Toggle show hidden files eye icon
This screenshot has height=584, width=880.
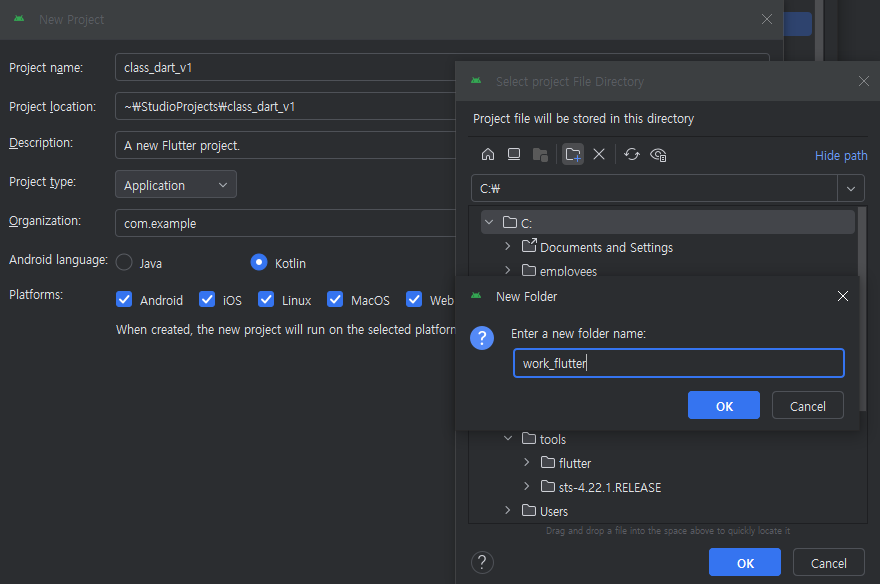(658, 154)
